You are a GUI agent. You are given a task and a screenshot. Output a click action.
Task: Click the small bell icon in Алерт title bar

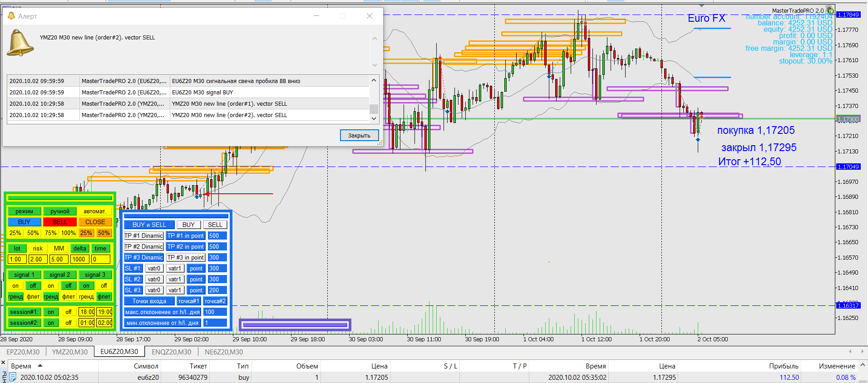tap(11, 16)
